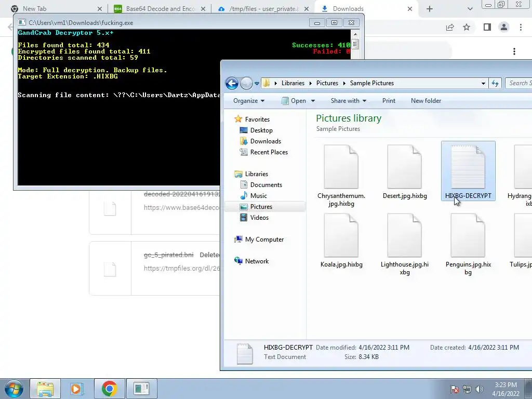532x399 pixels.
Task: Click the volume speaker tray icon
Action: [x=480, y=389]
